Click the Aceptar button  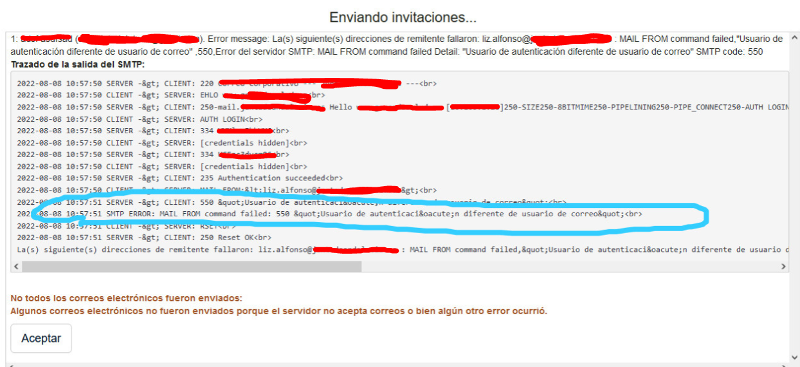click(x=41, y=338)
